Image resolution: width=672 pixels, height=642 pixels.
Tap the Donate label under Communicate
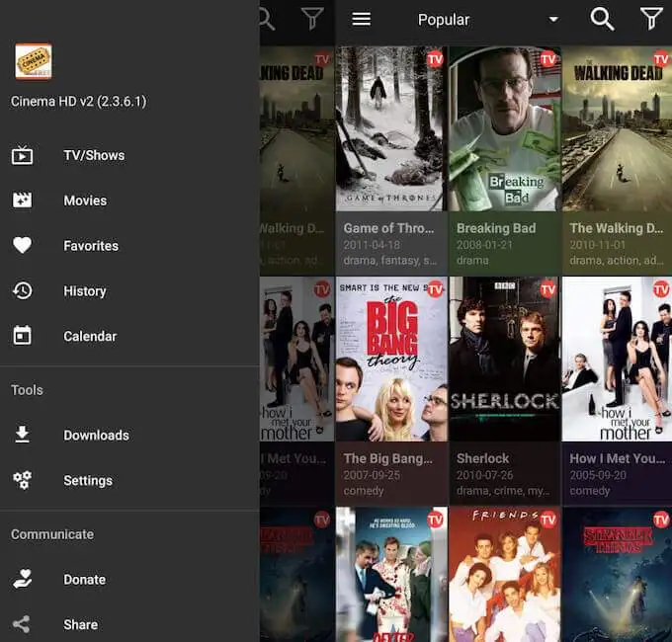(84, 580)
